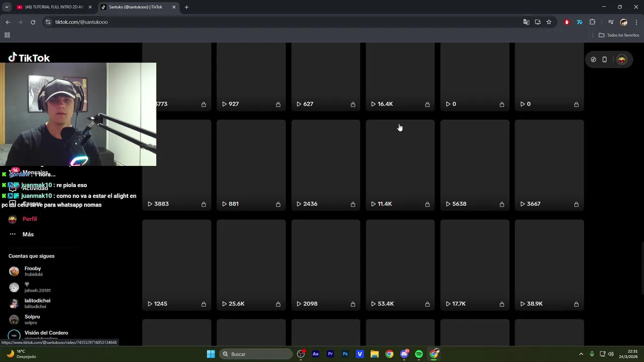Open the video with 1245 views
This screenshot has width=644, height=362.
tap(177, 265)
